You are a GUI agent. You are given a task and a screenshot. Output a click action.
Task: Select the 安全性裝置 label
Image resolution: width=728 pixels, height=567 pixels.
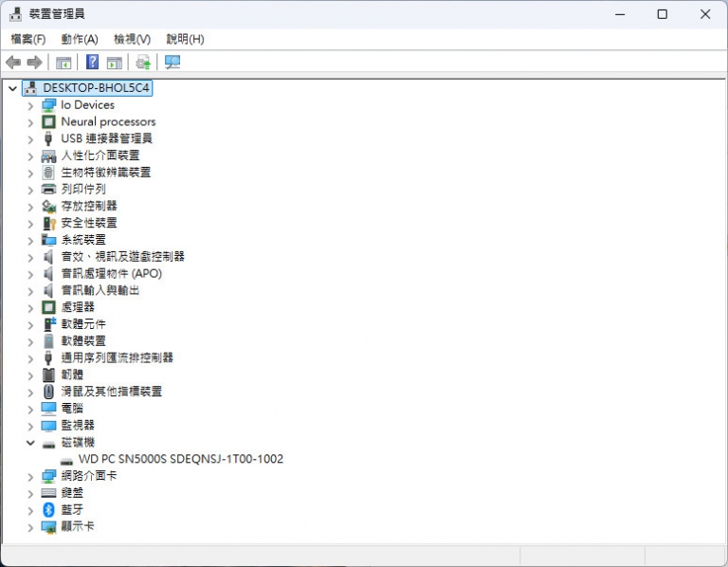tap(89, 223)
